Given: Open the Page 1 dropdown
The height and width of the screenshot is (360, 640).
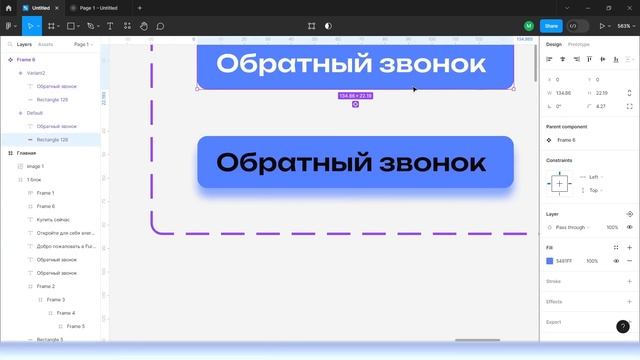Looking at the screenshot, I should click(83, 44).
